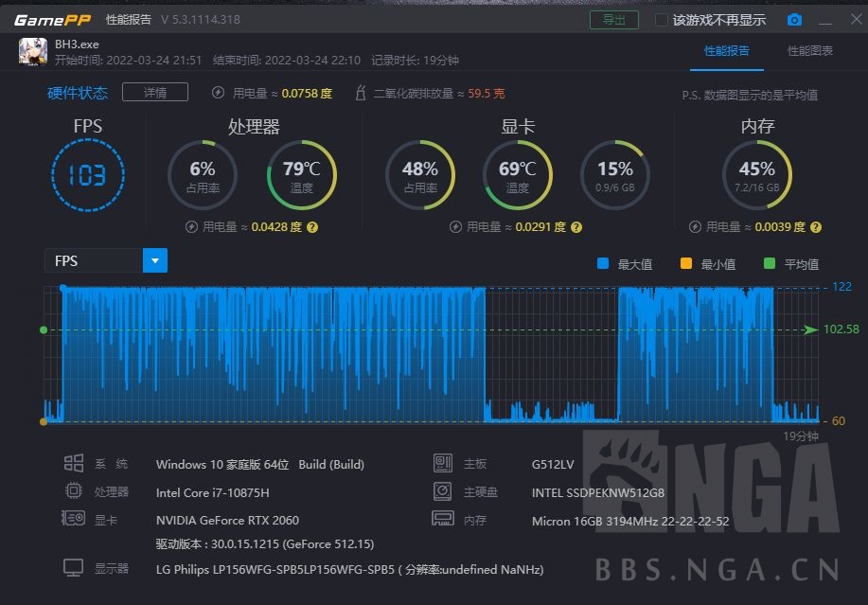
Task: Open the FPS metric dropdown
Action: [154, 260]
